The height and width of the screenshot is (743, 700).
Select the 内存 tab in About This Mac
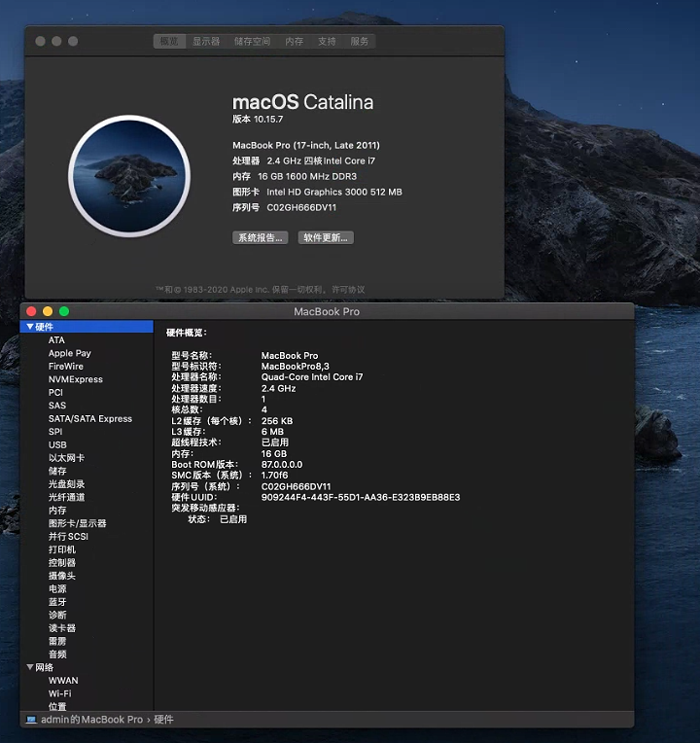click(x=294, y=42)
